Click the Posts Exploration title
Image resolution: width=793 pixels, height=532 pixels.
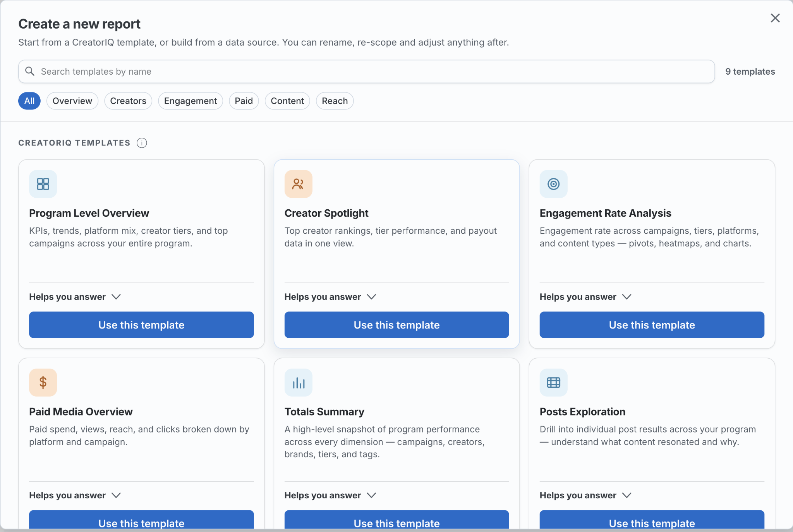pos(582,412)
